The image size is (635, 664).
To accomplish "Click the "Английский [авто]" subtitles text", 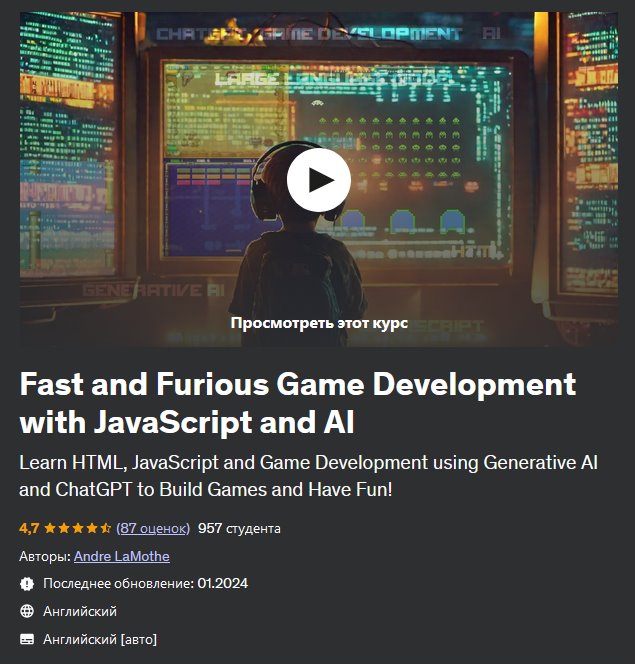I will pyautogui.click(x=100, y=639).
